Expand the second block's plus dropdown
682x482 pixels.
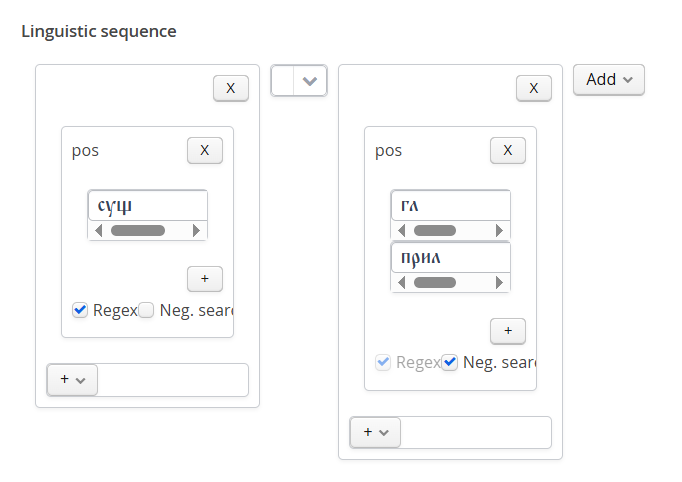(375, 432)
